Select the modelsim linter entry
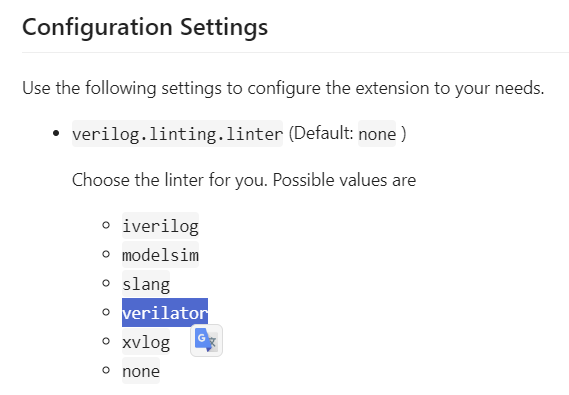The width and height of the screenshot is (569, 395). tap(160, 255)
